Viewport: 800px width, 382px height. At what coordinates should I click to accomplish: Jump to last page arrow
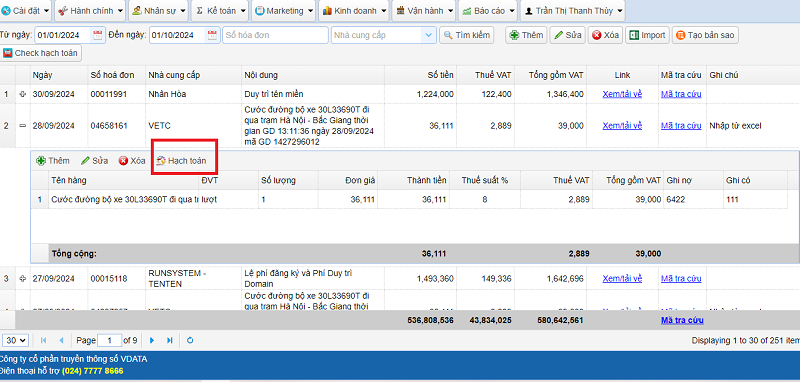tap(170, 340)
